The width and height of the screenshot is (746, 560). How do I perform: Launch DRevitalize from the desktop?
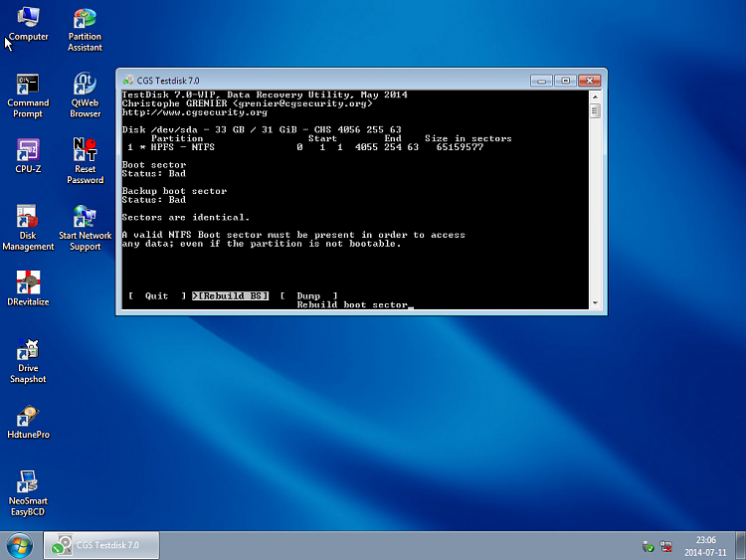pos(28,288)
